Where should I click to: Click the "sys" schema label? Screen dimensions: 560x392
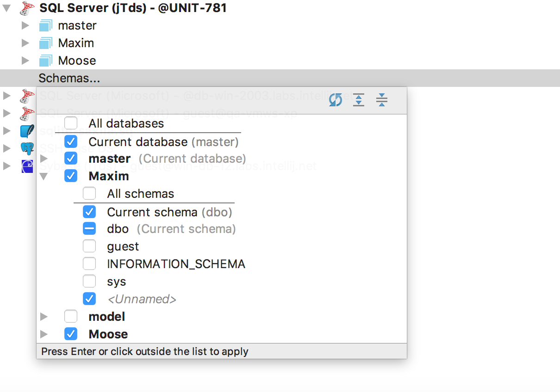(x=117, y=282)
